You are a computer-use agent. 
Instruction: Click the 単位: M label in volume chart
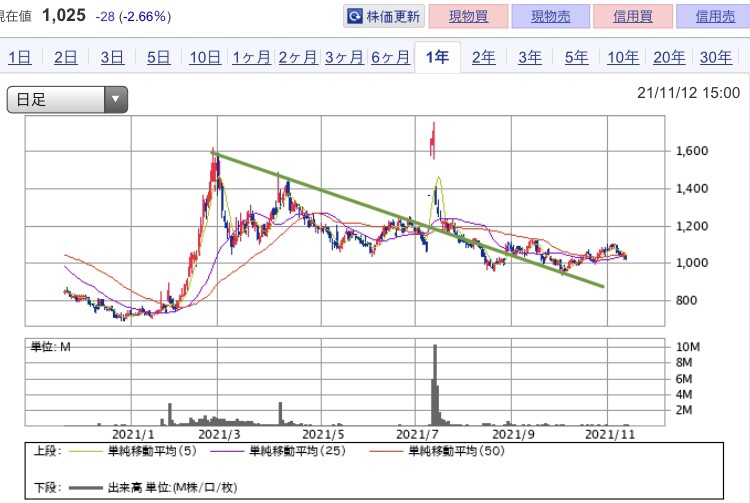51,347
